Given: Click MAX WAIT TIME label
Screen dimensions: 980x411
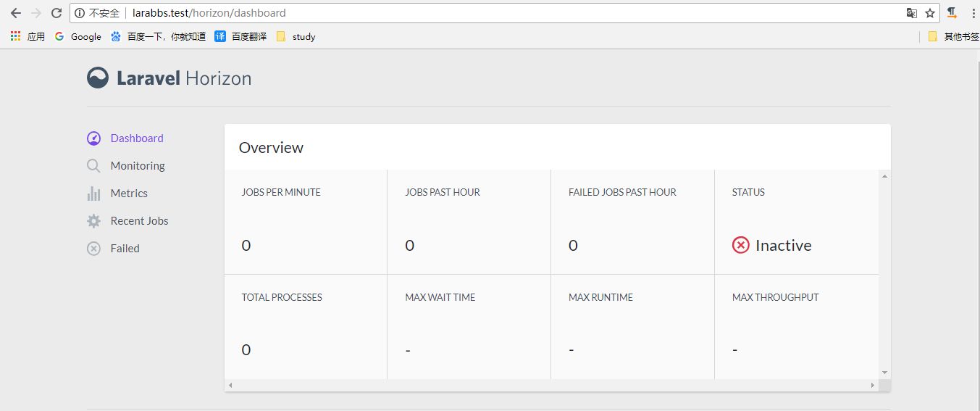Looking at the screenshot, I should pyautogui.click(x=440, y=297).
